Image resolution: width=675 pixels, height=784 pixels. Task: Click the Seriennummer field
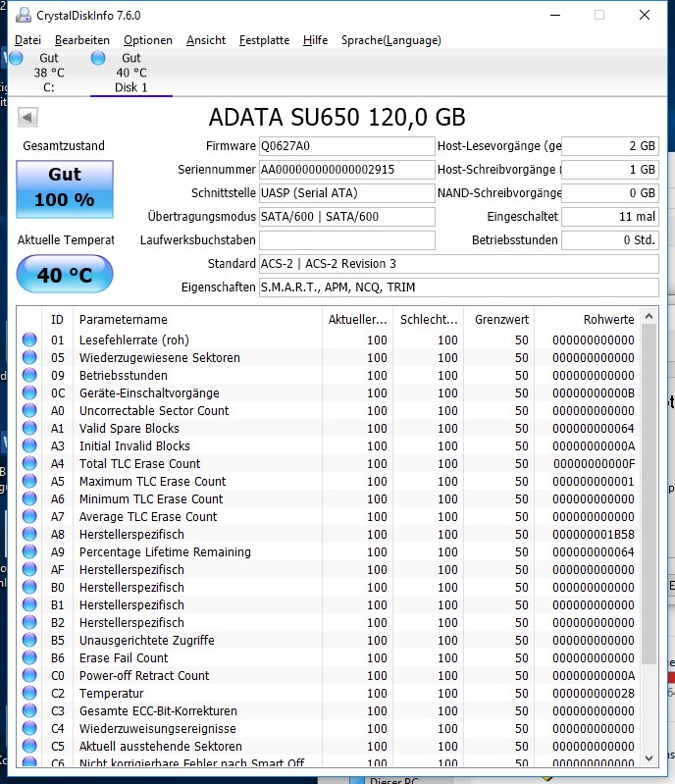tap(346, 170)
